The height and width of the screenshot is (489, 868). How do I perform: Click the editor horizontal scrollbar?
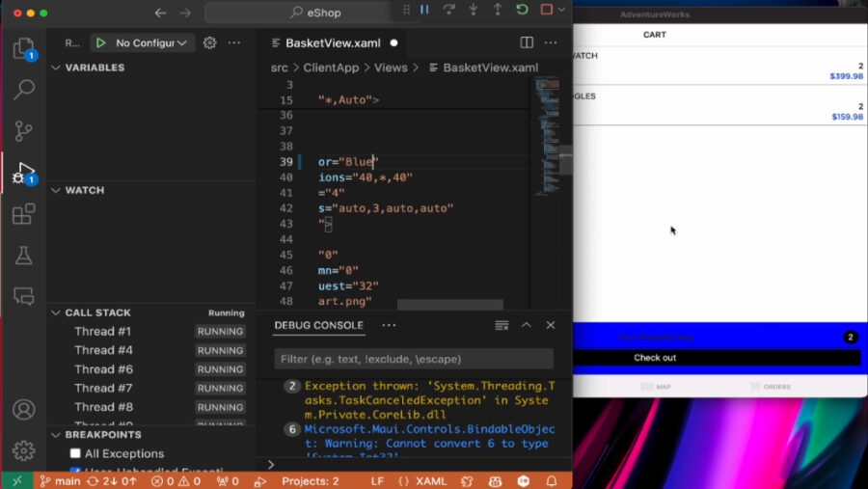(450, 304)
